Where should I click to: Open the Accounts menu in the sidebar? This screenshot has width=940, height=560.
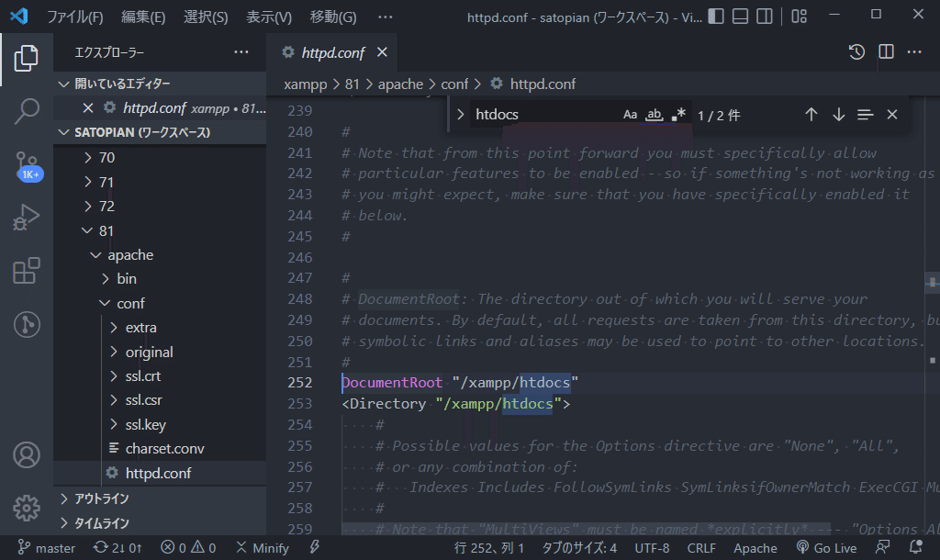click(26, 454)
